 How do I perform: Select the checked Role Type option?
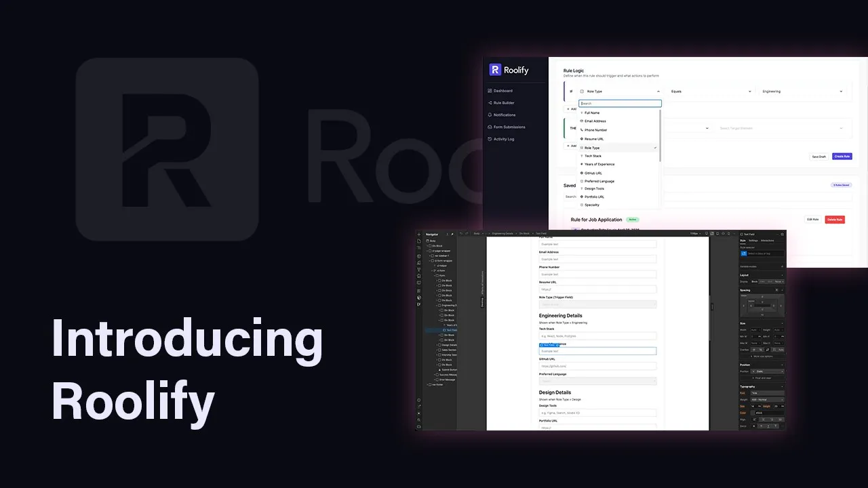(618, 148)
